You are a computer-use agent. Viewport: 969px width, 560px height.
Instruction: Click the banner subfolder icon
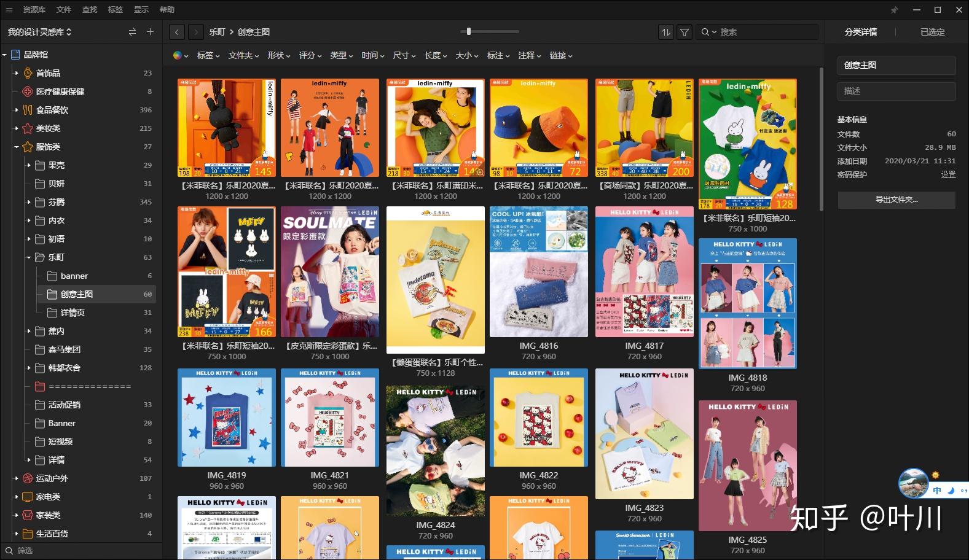point(52,276)
